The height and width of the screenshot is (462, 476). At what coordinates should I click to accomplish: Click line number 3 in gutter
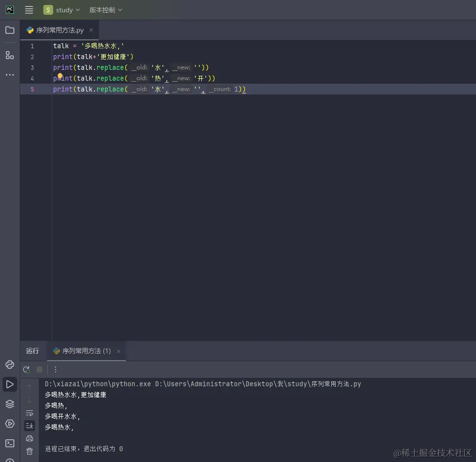tap(32, 67)
